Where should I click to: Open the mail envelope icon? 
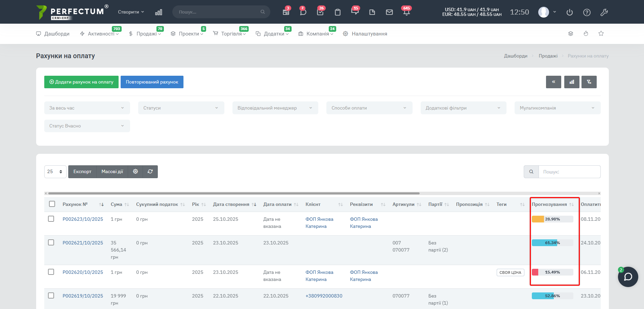(389, 13)
